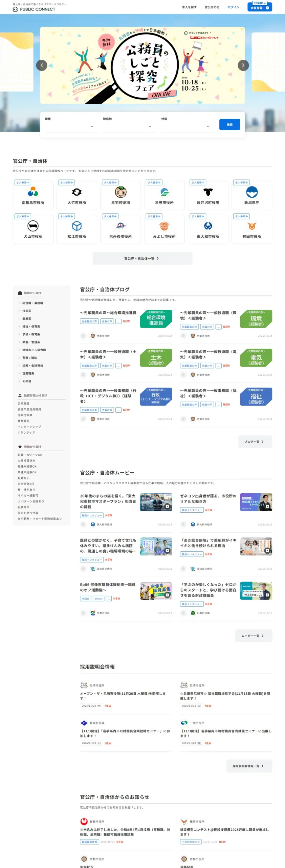Image resolution: width=285 pixels, height=868 pixels.
Task: Go to previous carousel banner slide
Action: pos(42,65)
